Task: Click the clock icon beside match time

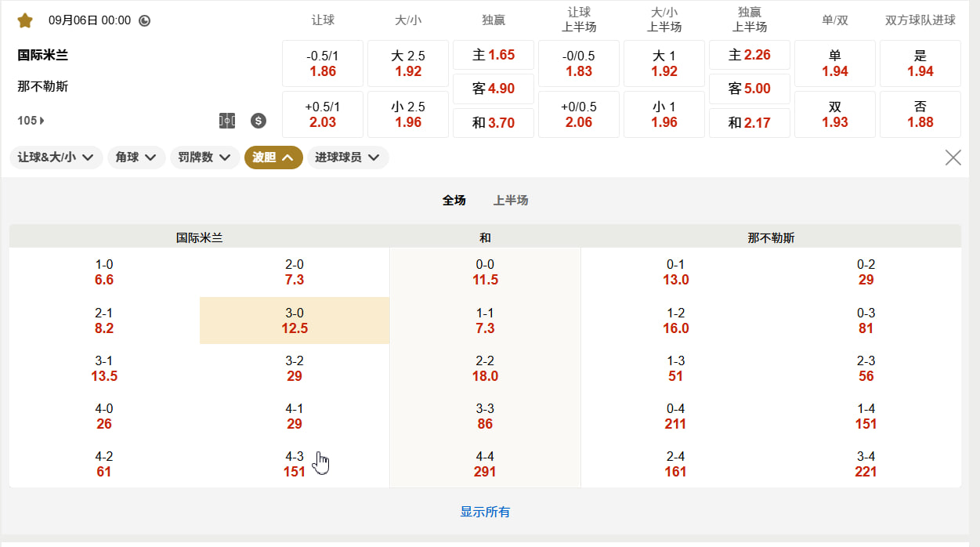Action: click(144, 20)
